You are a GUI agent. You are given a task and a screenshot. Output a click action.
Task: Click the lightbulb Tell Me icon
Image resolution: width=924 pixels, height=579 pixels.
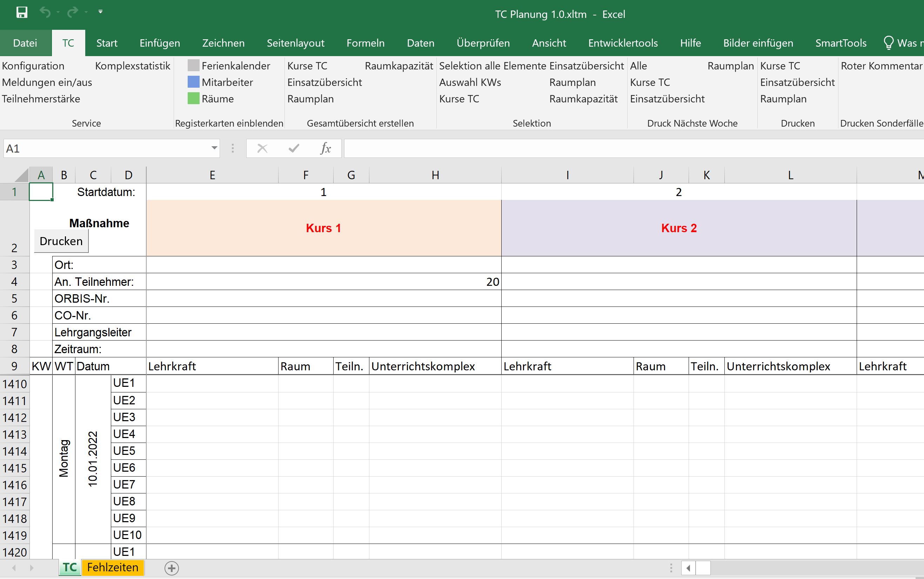click(x=888, y=43)
